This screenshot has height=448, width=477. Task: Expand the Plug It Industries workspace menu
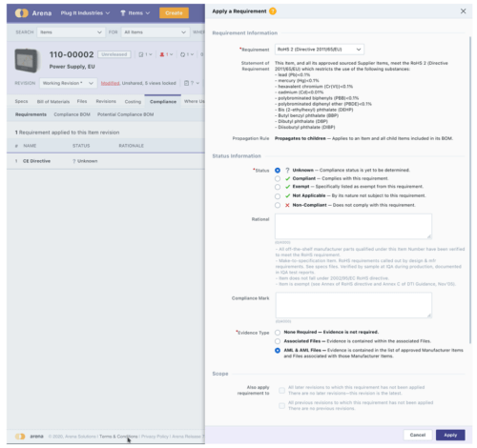(x=85, y=13)
